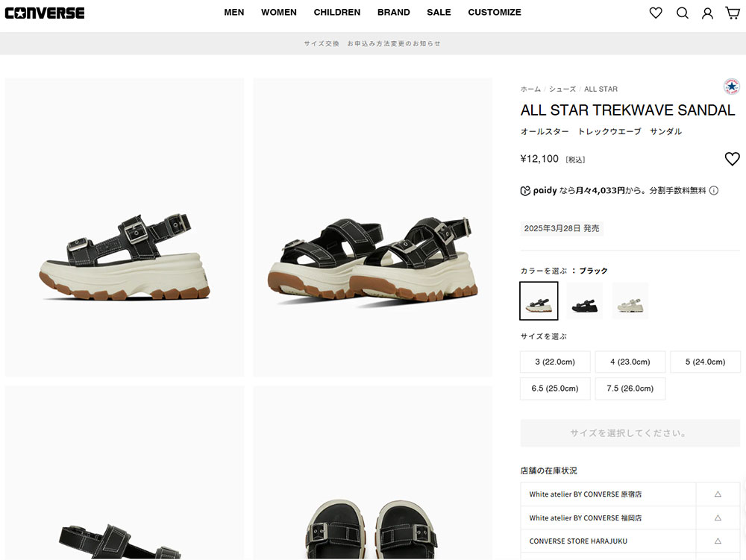Select size 5 (24.0cm)
The height and width of the screenshot is (560, 746).
[705, 362]
